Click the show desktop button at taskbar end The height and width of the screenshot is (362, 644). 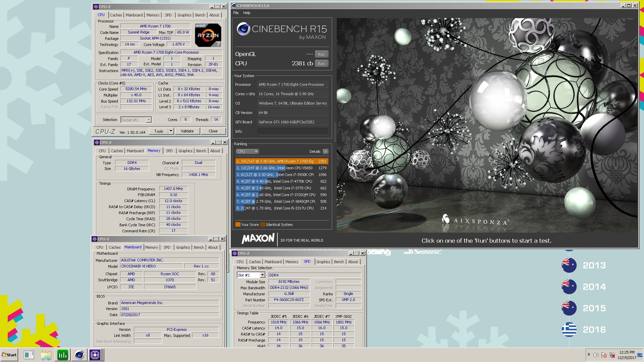coord(640,355)
